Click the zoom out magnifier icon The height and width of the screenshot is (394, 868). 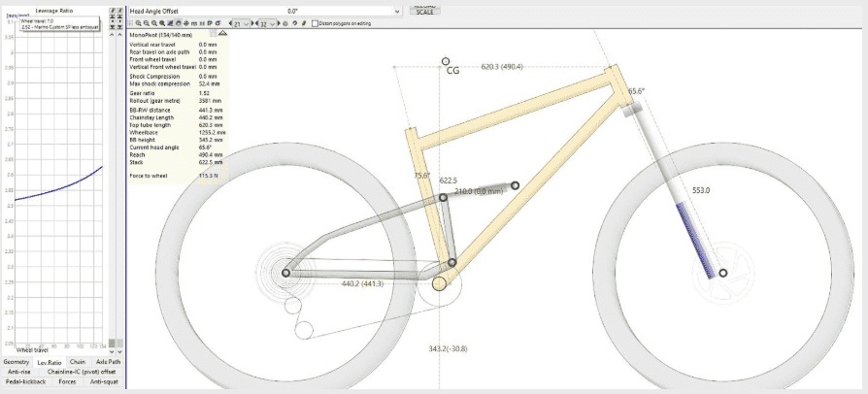[x=147, y=23]
